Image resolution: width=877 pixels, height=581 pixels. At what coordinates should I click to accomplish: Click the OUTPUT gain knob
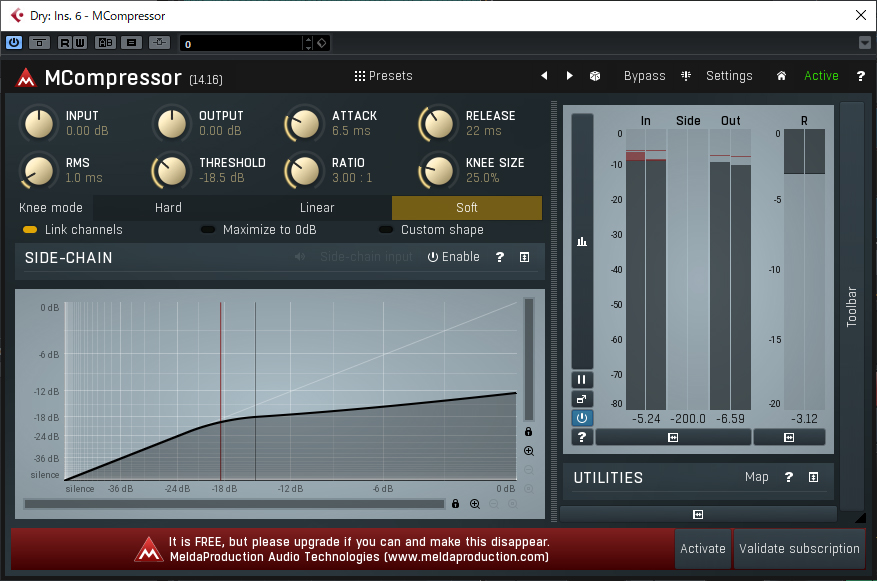coord(172,124)
